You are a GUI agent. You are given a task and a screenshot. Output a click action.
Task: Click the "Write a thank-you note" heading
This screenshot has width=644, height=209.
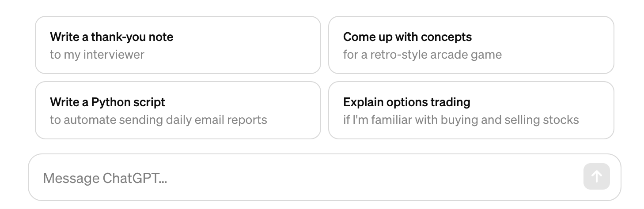click(111, 37)
